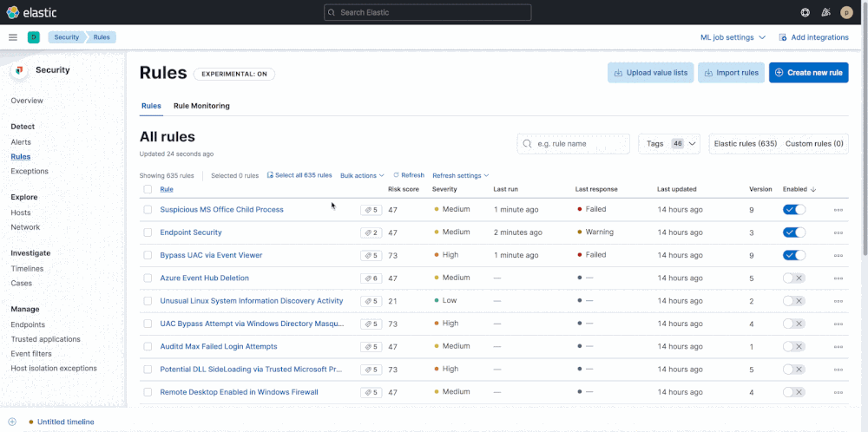This screenshot has width=868, height=432.
Task: Sort the table by the Rule column header
Action: [x=166, y=189]
